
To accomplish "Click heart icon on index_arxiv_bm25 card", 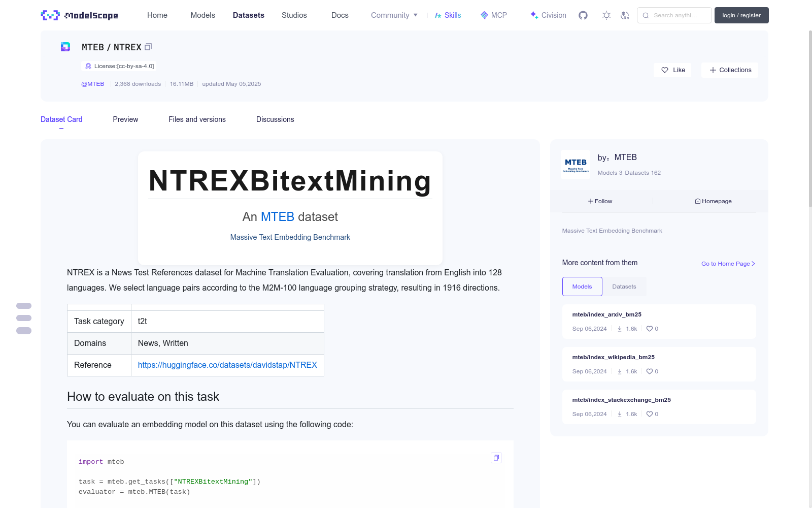I will tap(650, 329).
